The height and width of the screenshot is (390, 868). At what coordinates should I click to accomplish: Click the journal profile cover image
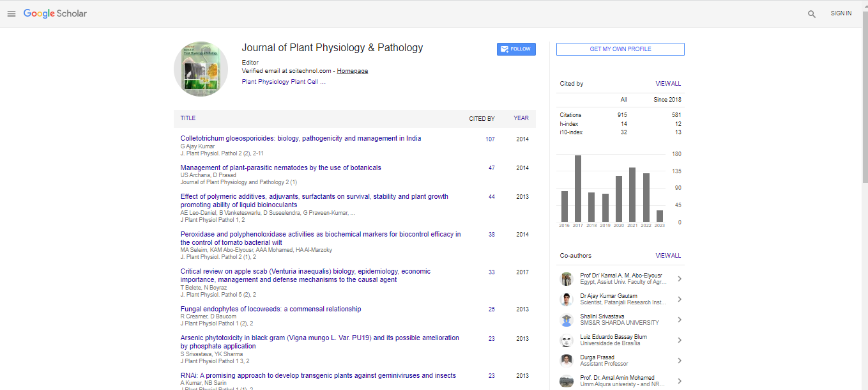tap(201, 69)
